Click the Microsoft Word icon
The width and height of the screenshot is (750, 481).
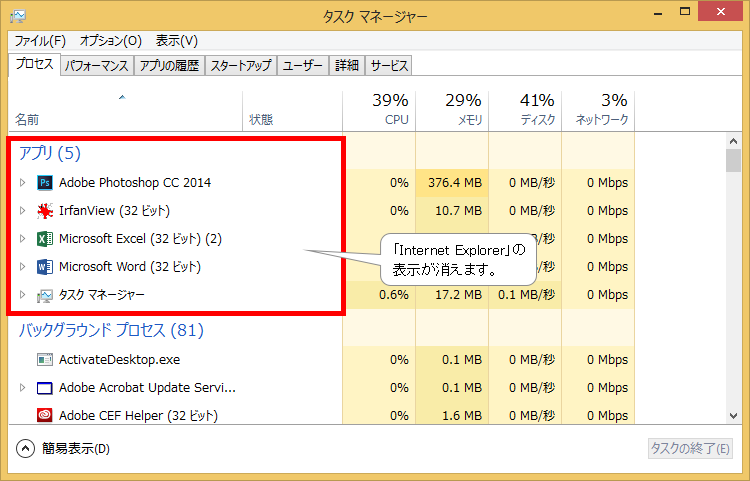click(45, 267)
